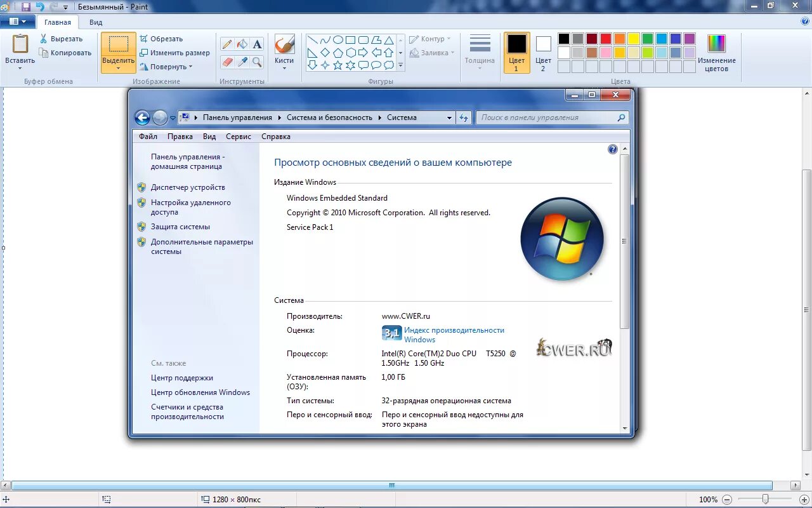Select the Pencil tool
This screenshot has height=508, width=812.
(x=227, y=44)
